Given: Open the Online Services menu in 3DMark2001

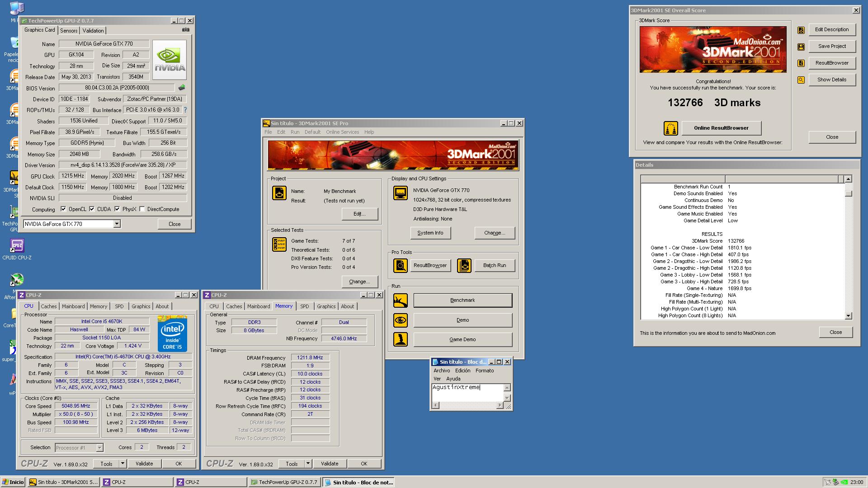Looking at the screenshot, I should coord(342,132).
